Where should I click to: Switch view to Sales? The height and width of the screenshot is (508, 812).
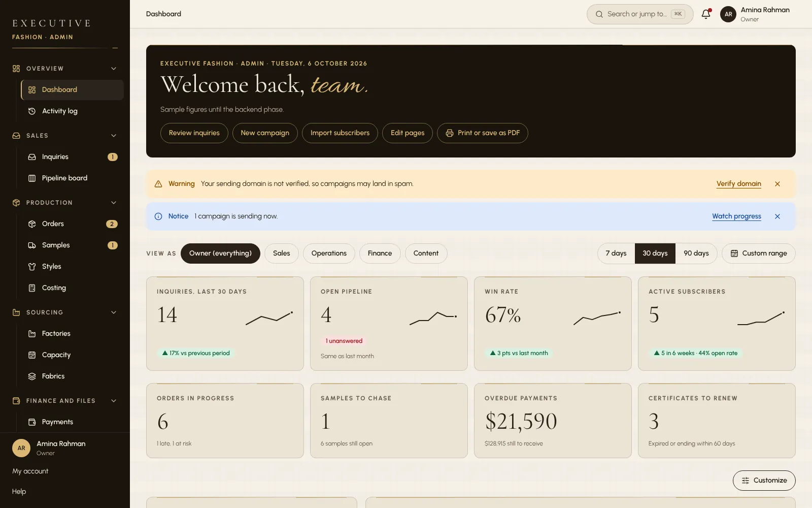point(282,253)
